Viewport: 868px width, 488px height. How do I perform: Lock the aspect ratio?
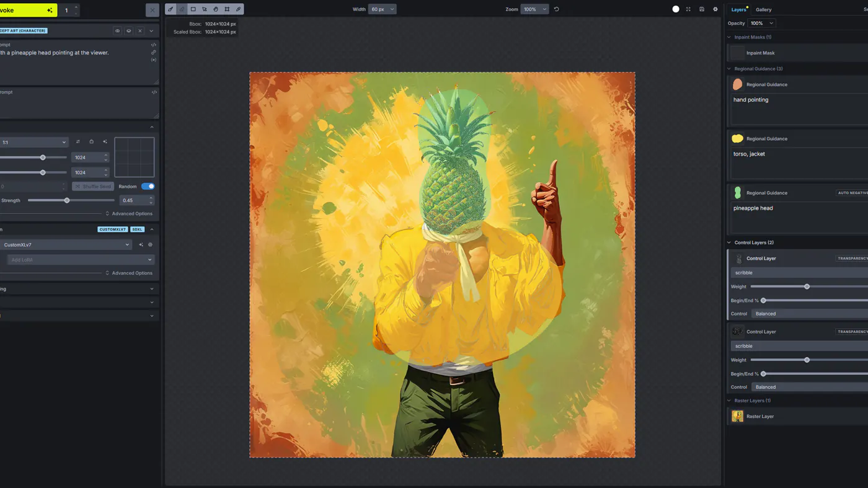pyautogui.click(x=91, y=142)
